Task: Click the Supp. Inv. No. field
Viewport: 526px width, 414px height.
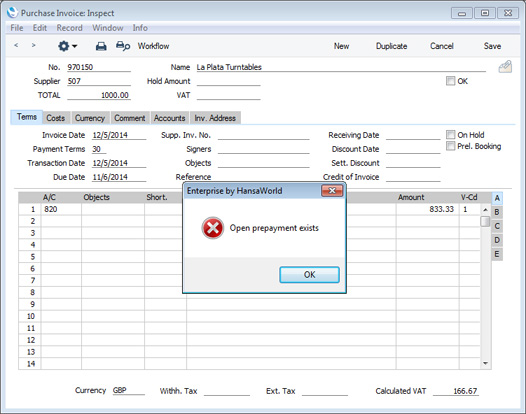Action: click(264, 135)
